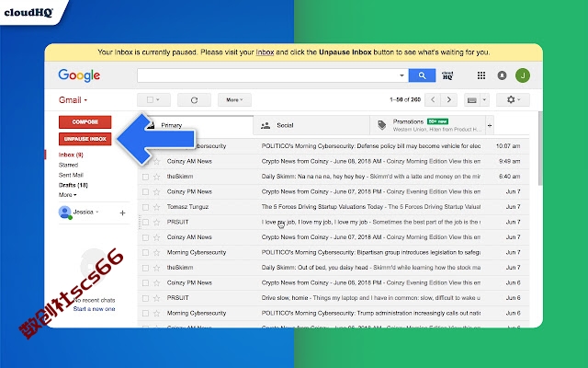Click the cloudHQ logo at top-left
The image size is (588, 368).
tap(28, 12)
